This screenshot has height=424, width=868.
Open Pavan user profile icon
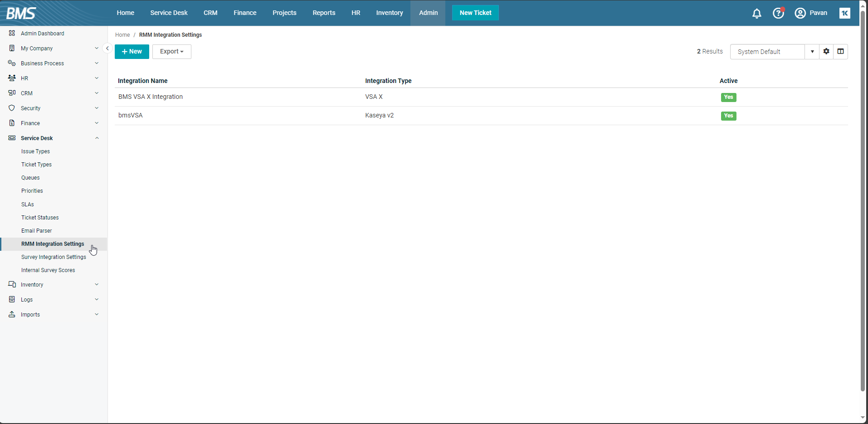(x=800, y=13)
